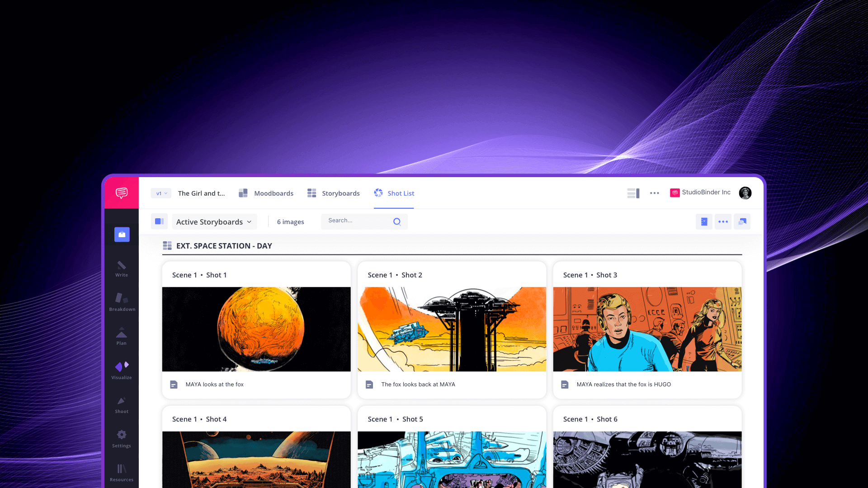
Task: Open the Breakdown sidebar icon
Action: click(x=122, y=302)
